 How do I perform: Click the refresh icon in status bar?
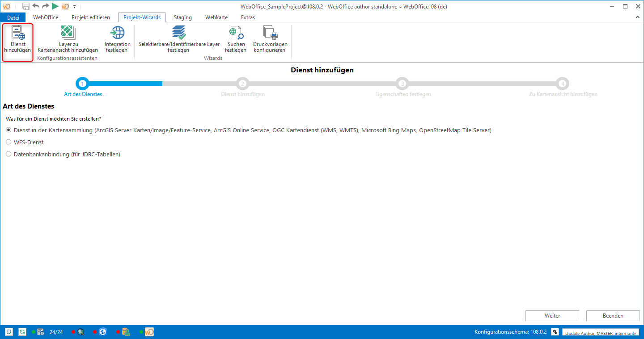(22, 332)
